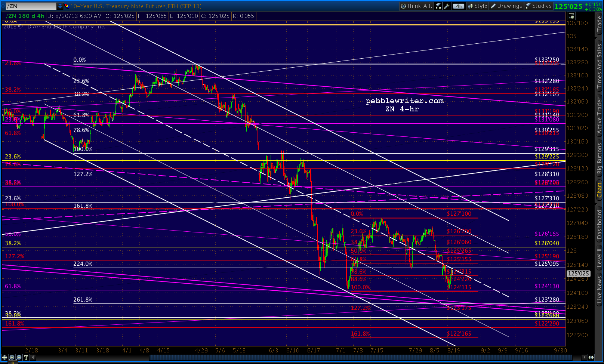Click the /ZN 180 d 4h chart label
Viewport: 604px width, 364px height.
25,16
